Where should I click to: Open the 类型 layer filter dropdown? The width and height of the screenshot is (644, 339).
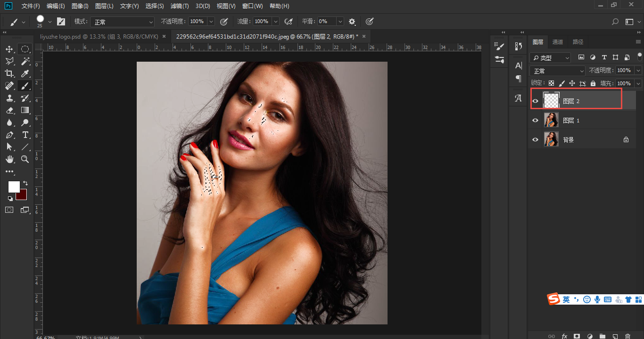(x=550, y=57)
